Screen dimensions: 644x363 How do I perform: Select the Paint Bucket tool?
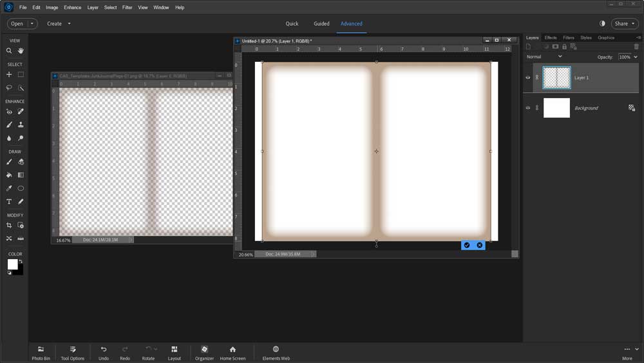[x=9, y=175]
